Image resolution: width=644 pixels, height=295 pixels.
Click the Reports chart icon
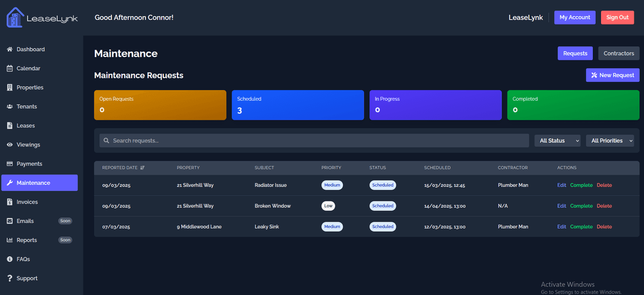[10, 240]
